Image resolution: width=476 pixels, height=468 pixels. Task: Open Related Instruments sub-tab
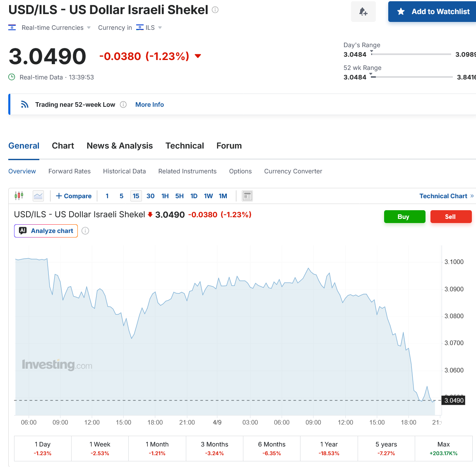point(188,171)
